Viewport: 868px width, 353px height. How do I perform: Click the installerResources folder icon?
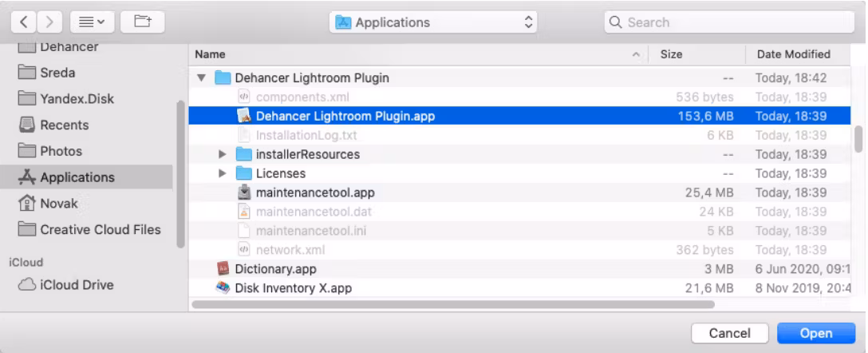[244, 154]
